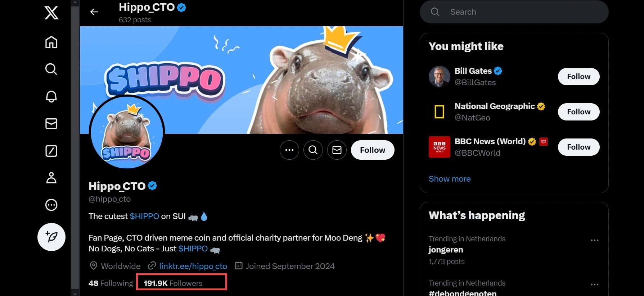Open options for jongeren trend
This screenshot has width=644, height=296.
(594, 240)
